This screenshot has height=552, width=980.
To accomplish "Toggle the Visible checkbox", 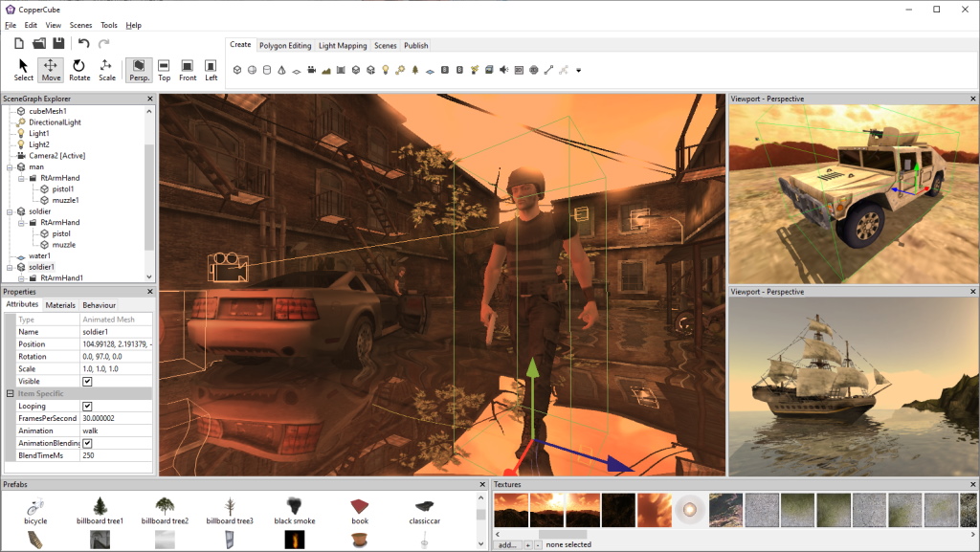I will click(87, 381).
